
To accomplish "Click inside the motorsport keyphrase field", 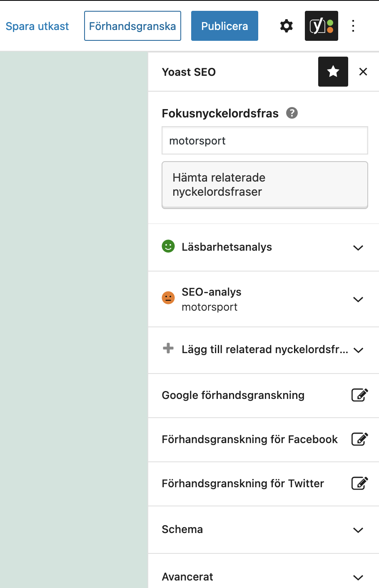I will coord(264,140).
